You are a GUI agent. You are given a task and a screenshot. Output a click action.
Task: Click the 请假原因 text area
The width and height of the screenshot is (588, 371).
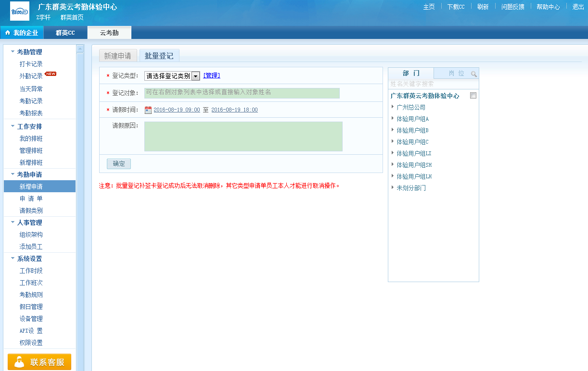pos(243,136)
